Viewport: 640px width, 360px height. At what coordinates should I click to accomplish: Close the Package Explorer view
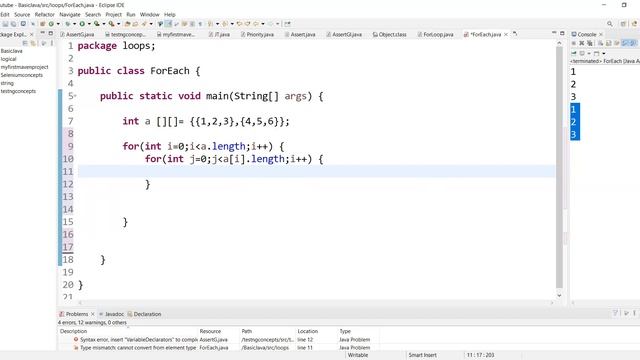31,35
